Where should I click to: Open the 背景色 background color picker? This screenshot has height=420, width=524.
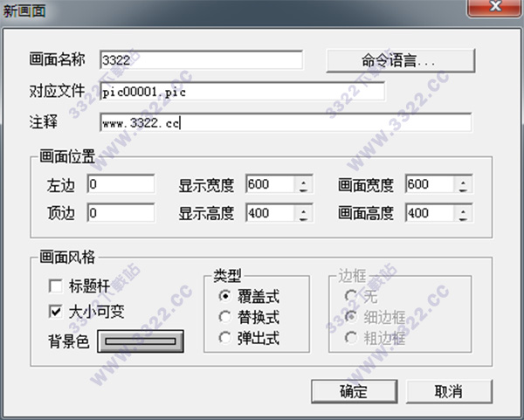[141, 341]
